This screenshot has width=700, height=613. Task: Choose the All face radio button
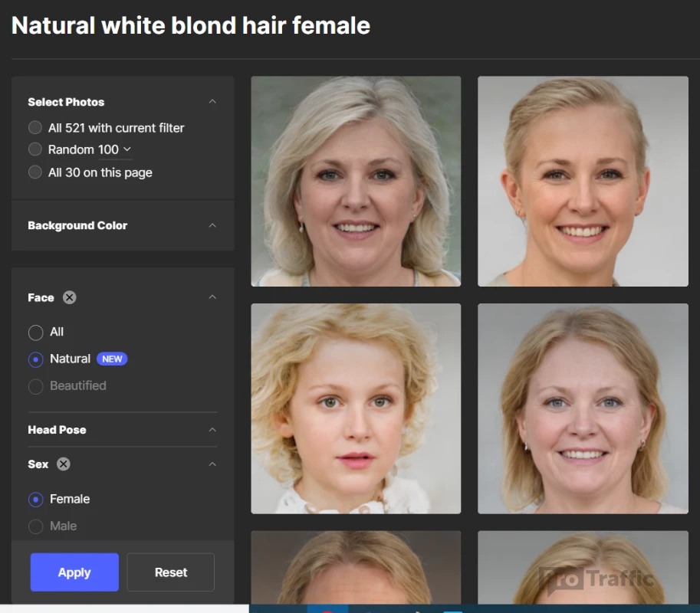tap(36, 333)
